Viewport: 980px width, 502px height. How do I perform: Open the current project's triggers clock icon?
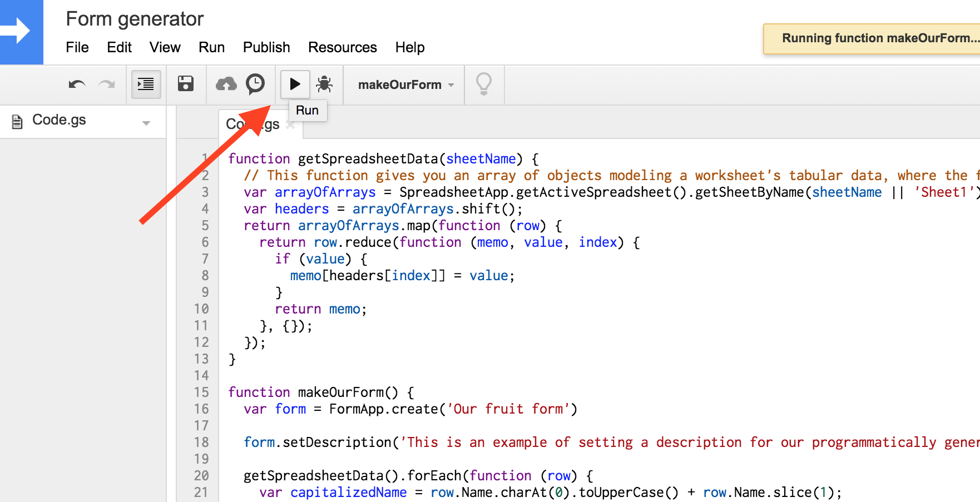(x=255, y=84)
